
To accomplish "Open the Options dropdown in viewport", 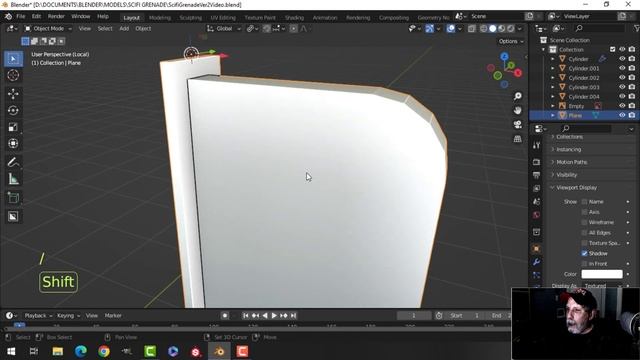I will pos(511,41).
